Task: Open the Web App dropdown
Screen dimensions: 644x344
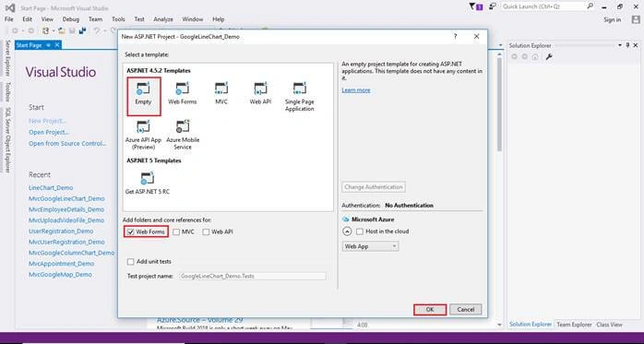Action: click(371, 246)
